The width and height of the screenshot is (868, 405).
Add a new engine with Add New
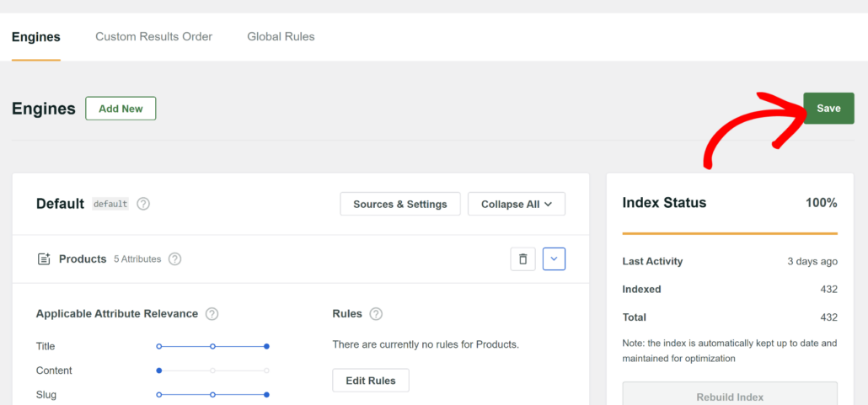tap(121, 109)
